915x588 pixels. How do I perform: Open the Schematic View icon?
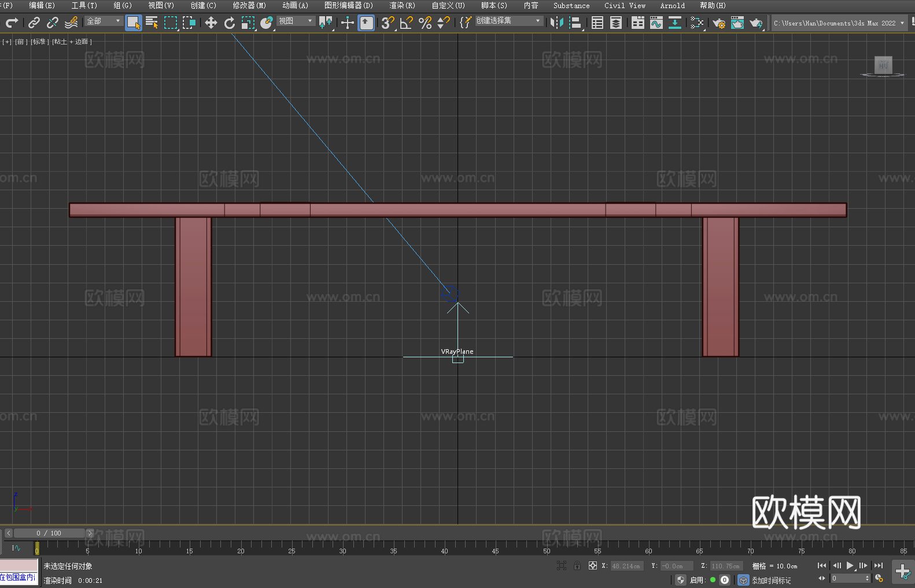coord(675,23)
